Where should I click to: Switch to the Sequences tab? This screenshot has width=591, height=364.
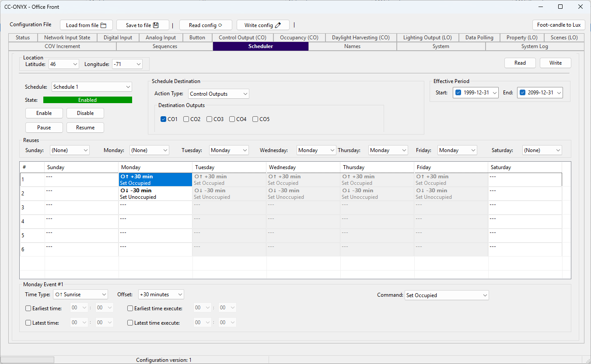(x=165, y=46)
